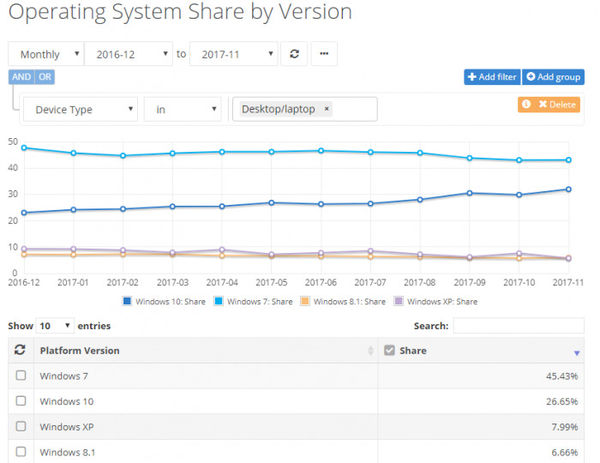Click the sort arrows on Platform Version column
This screenshot has height=463, width=600.
[370, 350]
